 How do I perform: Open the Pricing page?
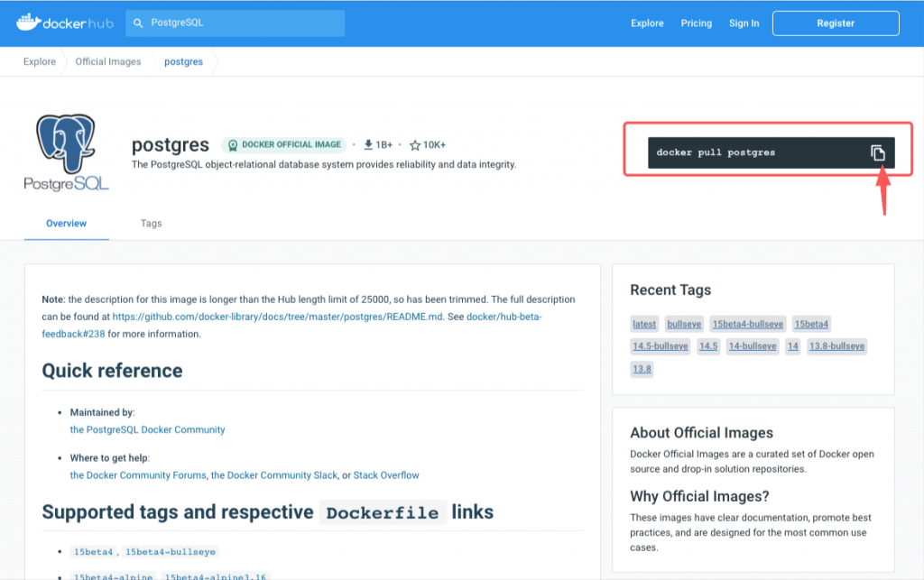pyautogui.click(x=696, y=23)
